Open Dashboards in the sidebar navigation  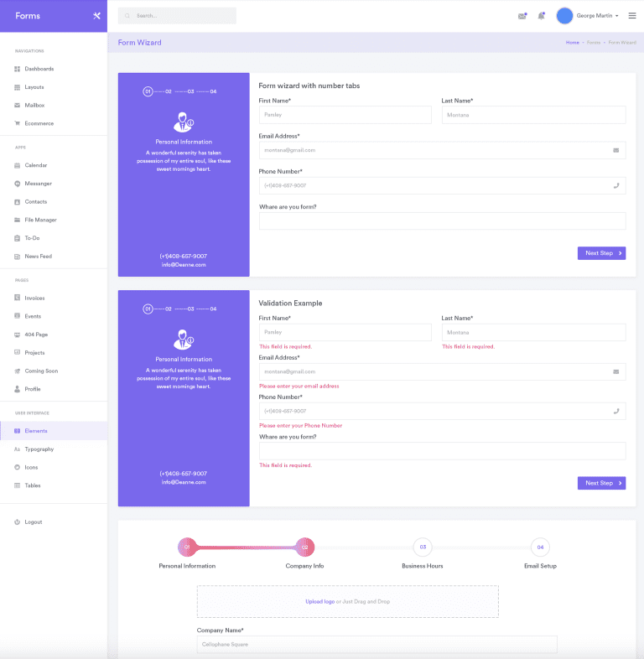click(x=39, y=69)
